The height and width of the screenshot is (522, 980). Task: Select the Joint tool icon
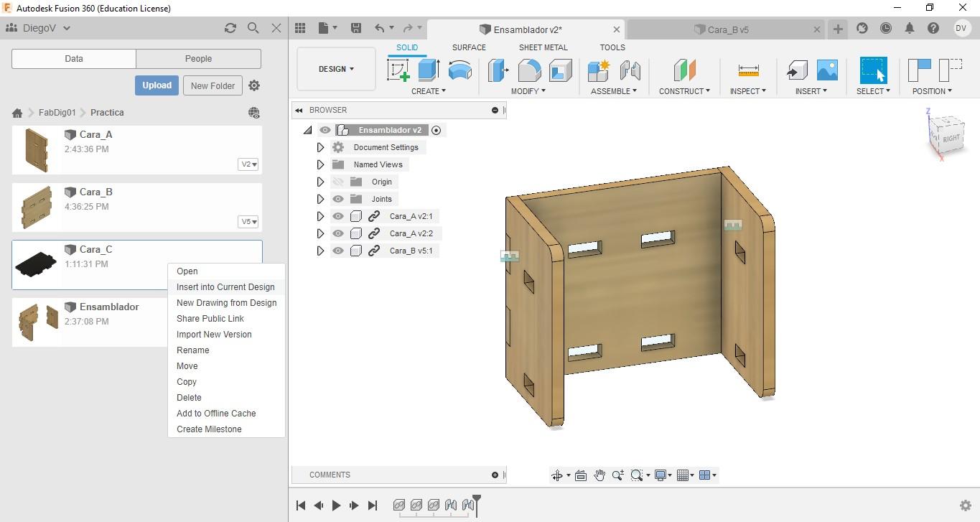pos(630,70)
